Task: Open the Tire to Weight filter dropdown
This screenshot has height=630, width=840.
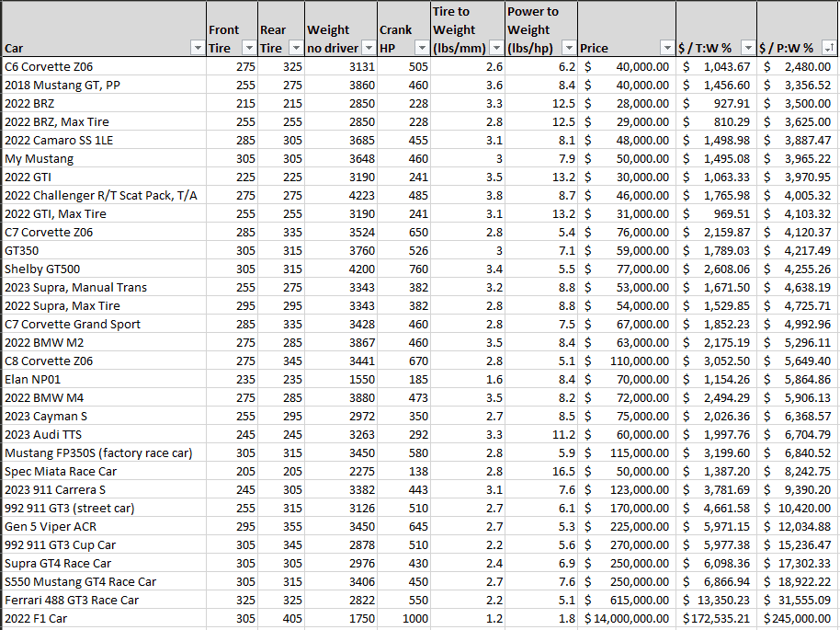Action: [496, 48]
